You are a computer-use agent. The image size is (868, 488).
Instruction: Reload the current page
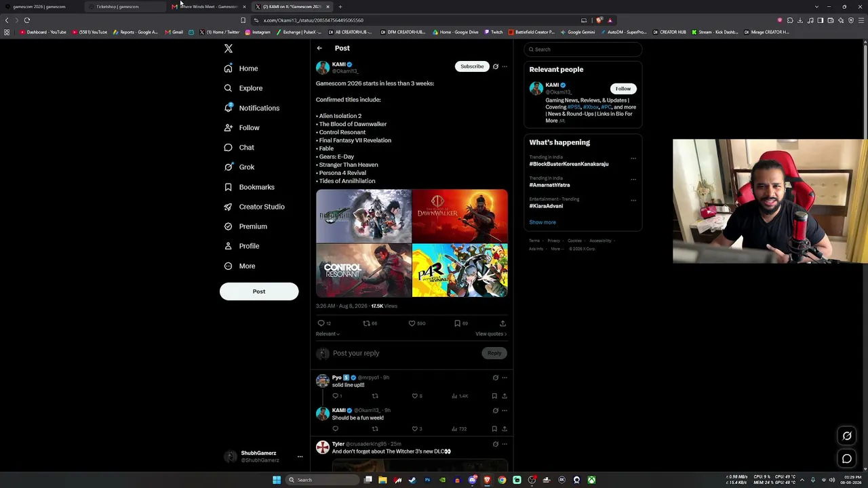27,20
